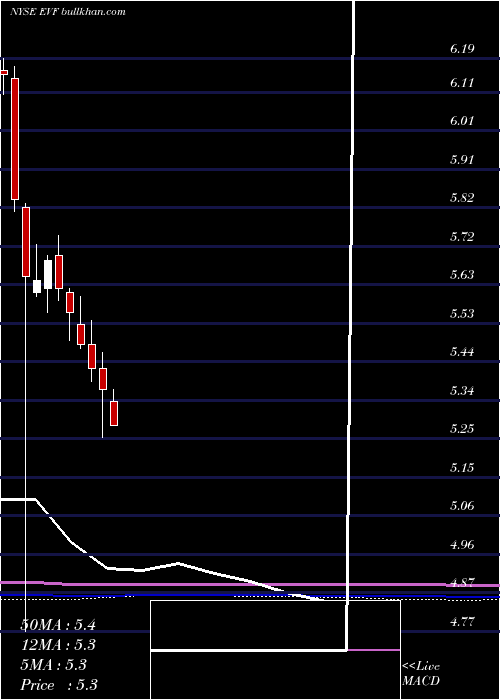Click the 5.82 price axis label
This screenshot has width=500, height=700.
coord(462,198)
